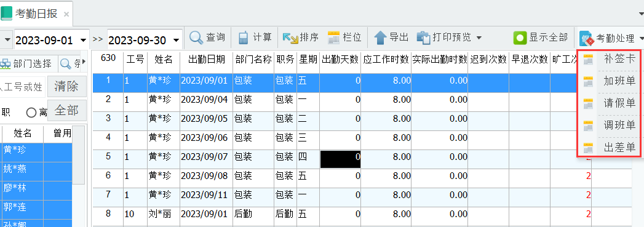
Task: Click the icon next to 出差单
Action: pyautogui.click(x=588, y=148)
